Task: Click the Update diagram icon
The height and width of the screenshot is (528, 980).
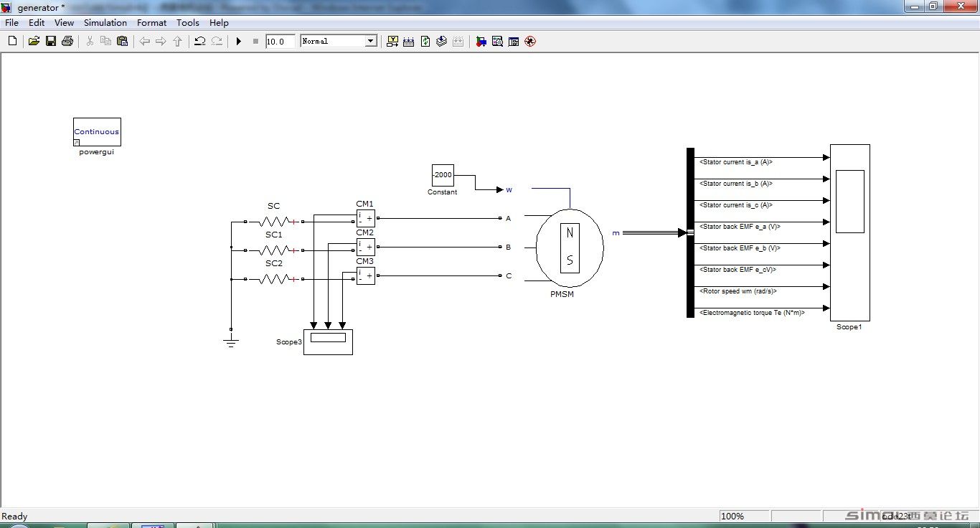Action: tap(425, 41)
